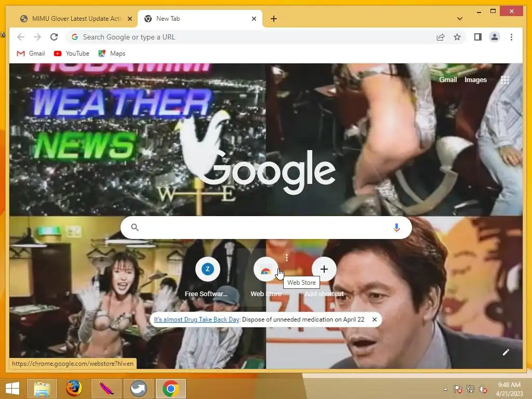
Task: Open Web Store shortcut's more actions dots
Action: tap(287, 258)
